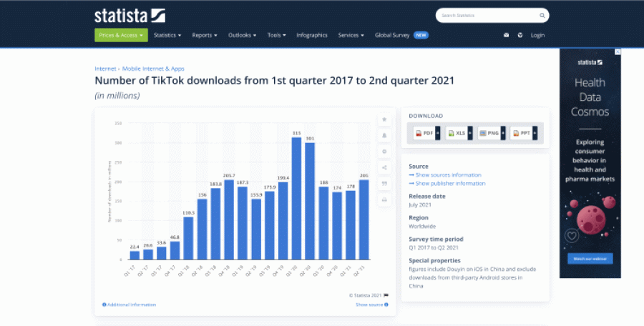The image size is (644, 326).
Task: Click the quotation mark cite icon
Action: [x=384, y=184]
